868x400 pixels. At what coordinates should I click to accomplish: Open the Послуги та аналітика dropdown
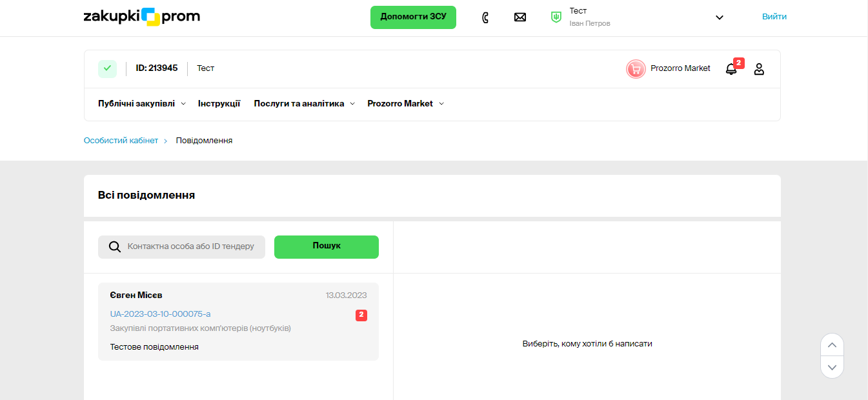pyautogui.click(x=304, y=104)
